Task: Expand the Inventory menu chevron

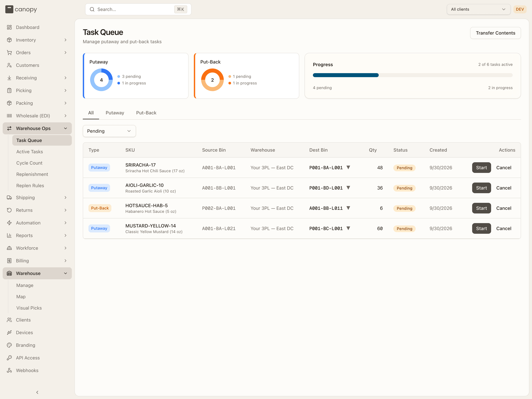Action: [65, 40]
